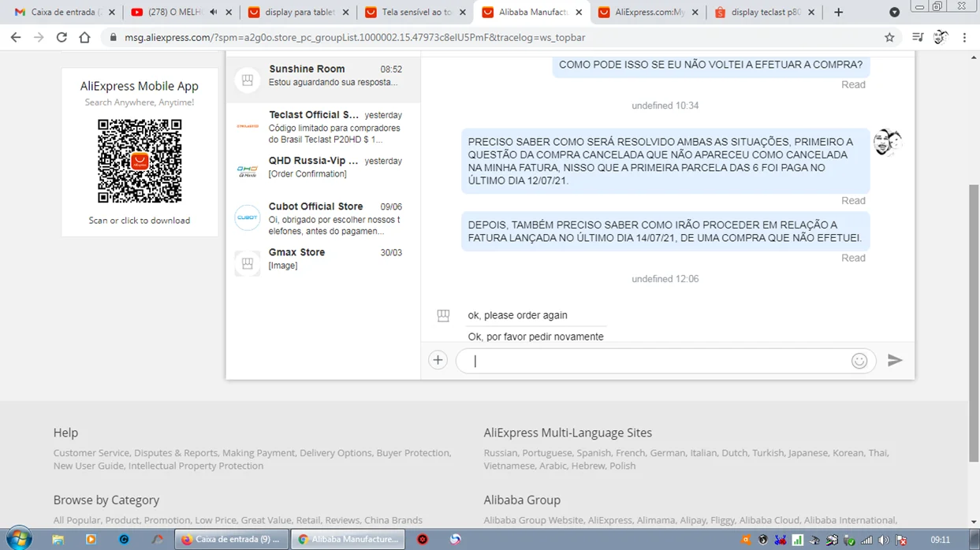Image resolution: width=980 pixels, height=550 pixels.
Task: Click the Cubot store logo avatar
Action: click(x=248, y=217)
